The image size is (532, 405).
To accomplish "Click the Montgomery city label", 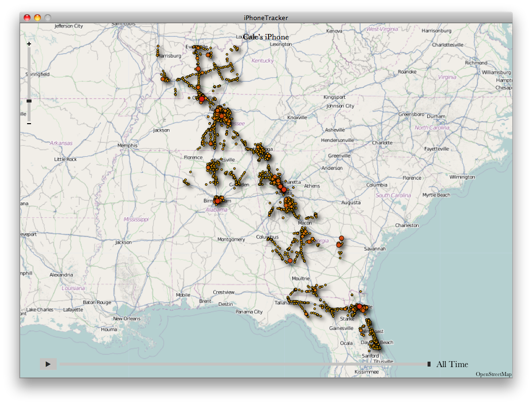I will tap(231, 239).
